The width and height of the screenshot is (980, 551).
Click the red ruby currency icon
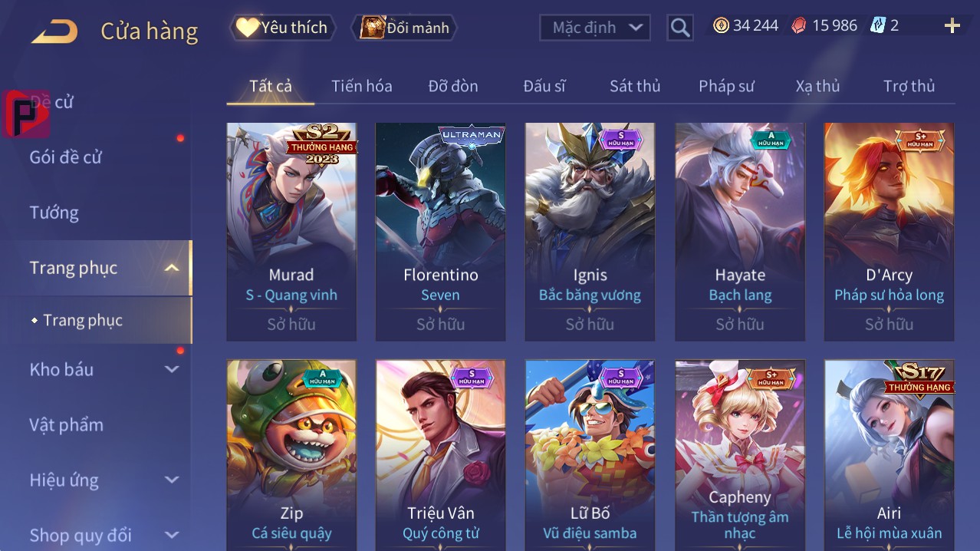[x=799, y=25]
